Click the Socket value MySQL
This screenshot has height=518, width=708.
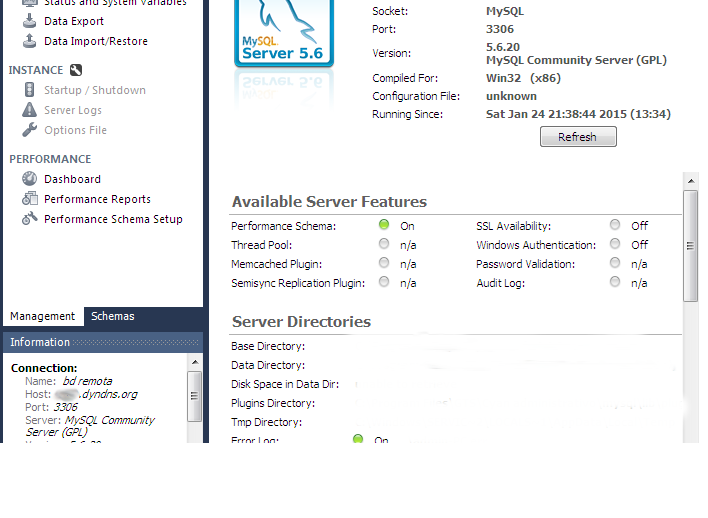[x=505, y=11]
